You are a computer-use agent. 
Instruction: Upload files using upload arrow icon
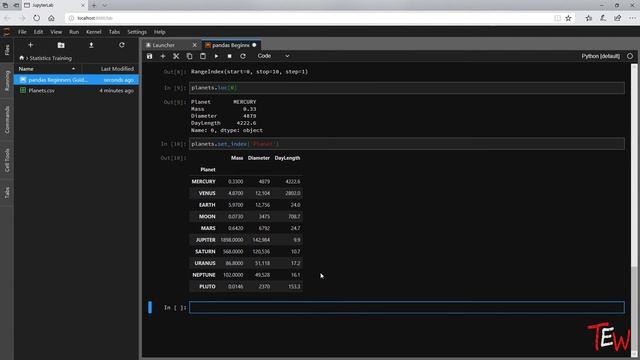[91, 45]
